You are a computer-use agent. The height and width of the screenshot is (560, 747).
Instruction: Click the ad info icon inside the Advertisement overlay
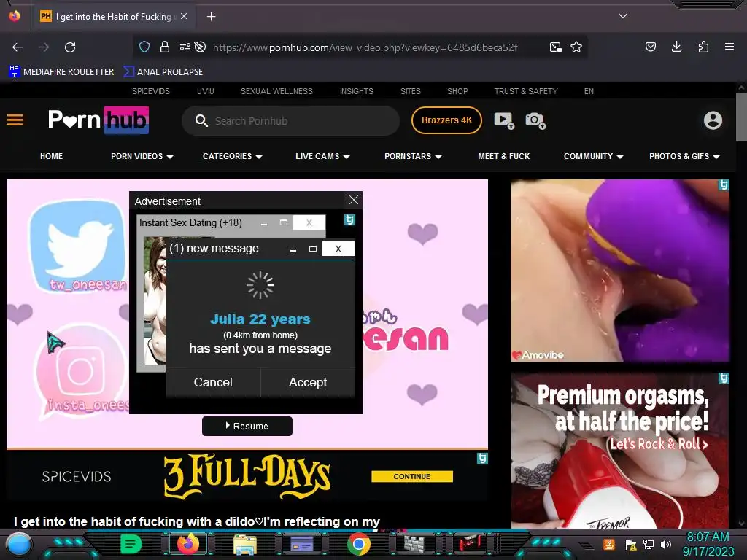[349, 219]
